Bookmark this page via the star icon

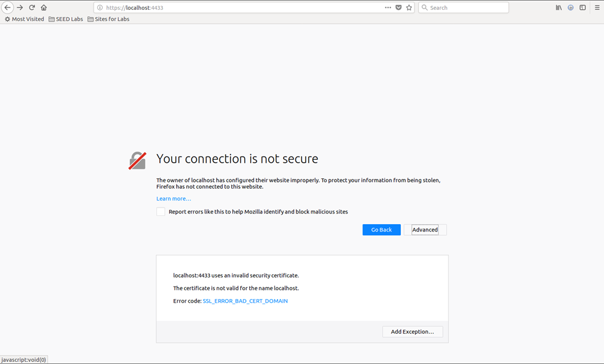(x=408, y=7)
